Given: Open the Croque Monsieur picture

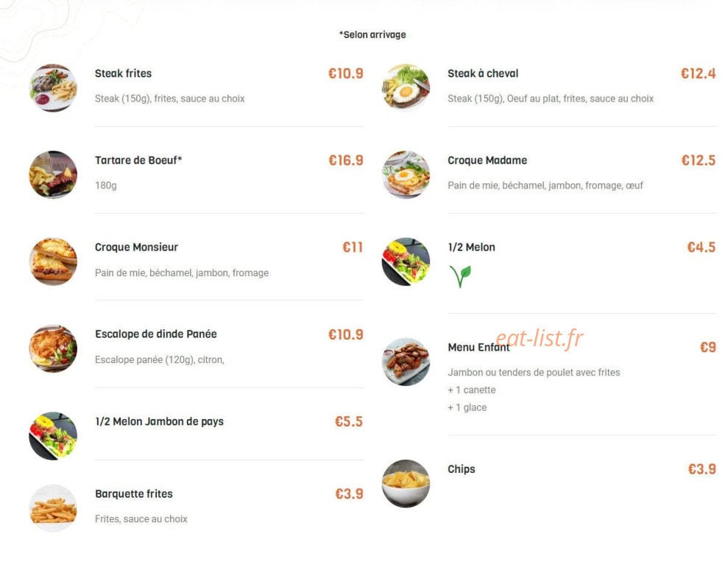Looking at the screenshot, I should point(53,261).
